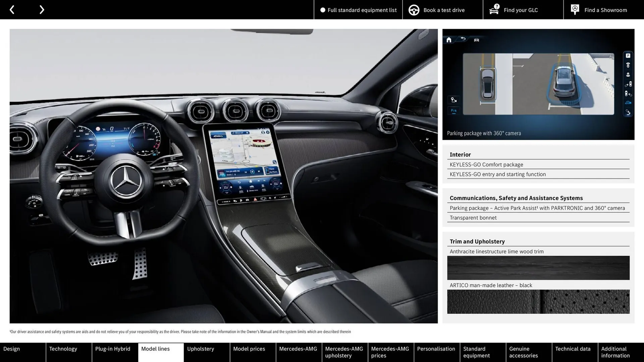Select the home icon on the infotainment display

tap(449, 40)
